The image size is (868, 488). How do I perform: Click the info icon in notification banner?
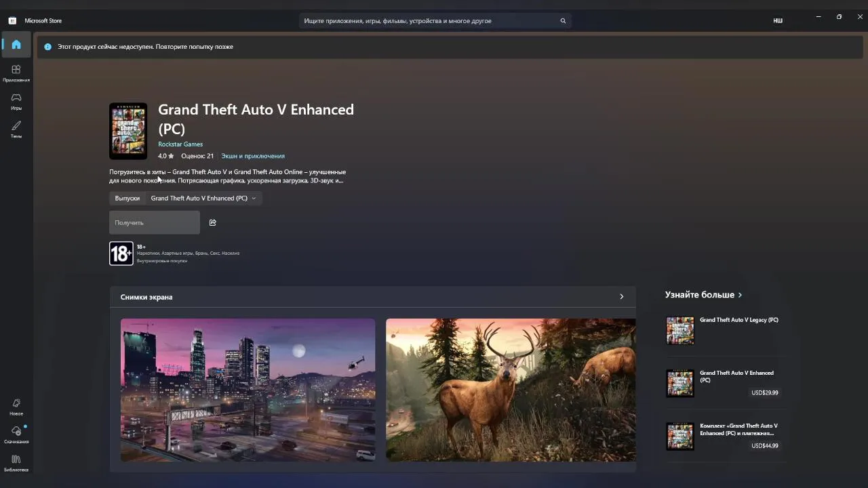click(47, 47)
